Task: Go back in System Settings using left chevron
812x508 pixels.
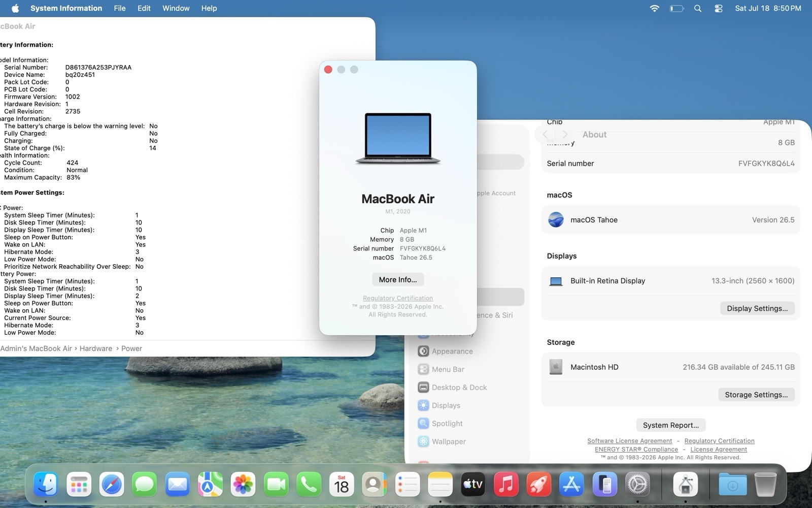Action: tap(546, 135)
